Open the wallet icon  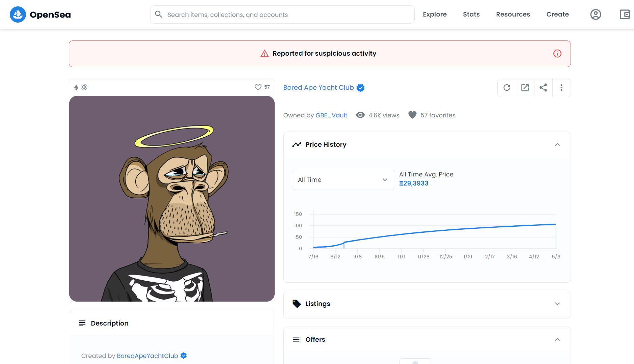(x=625, y=15)
